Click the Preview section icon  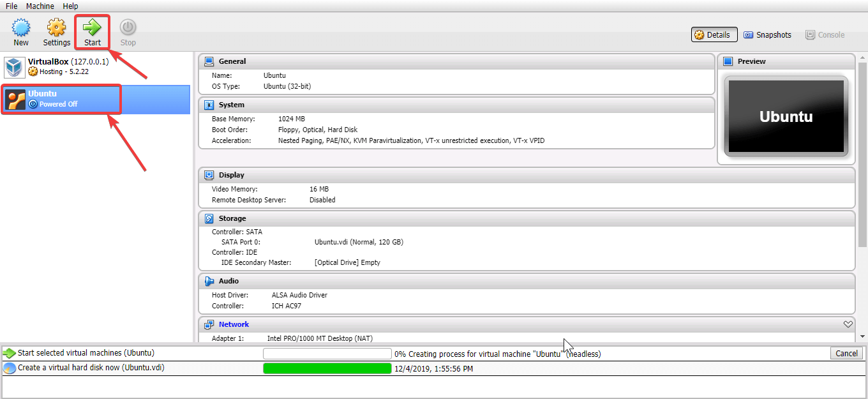tap(728, 61)
